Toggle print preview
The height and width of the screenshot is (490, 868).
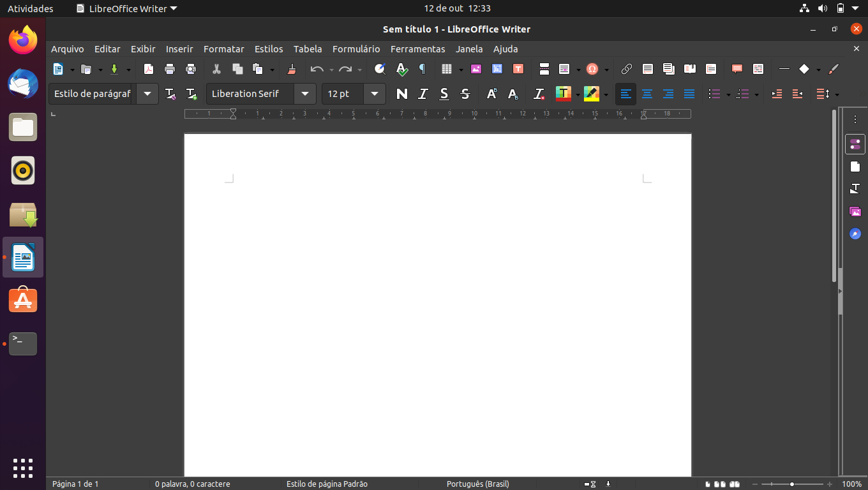[x=191, y=69]
